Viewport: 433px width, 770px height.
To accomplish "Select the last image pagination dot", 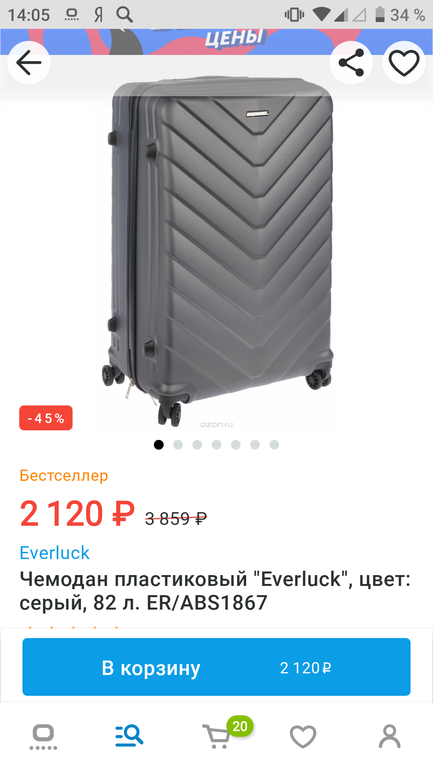I will coord(274,445).
